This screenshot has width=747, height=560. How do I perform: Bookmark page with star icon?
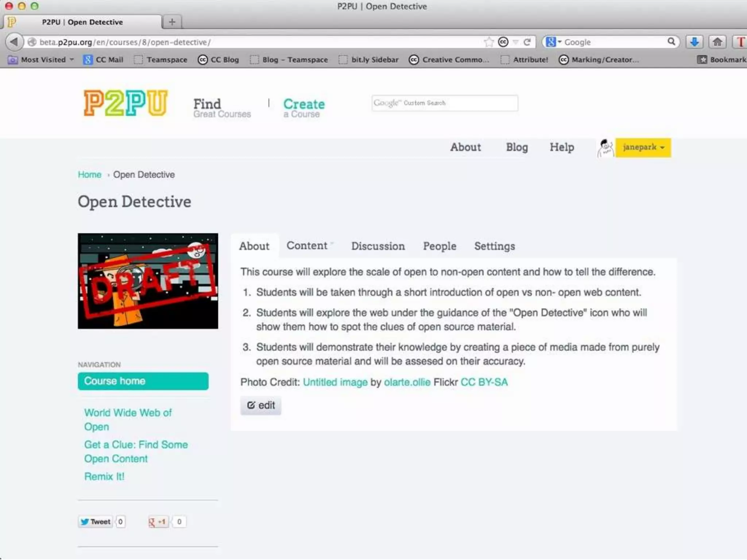click(x=488, y=42)
